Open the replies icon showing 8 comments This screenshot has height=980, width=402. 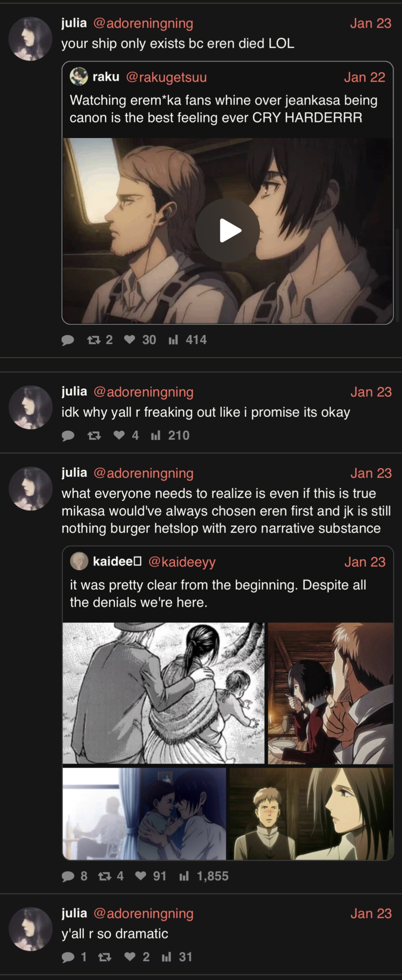(x=75, y=876)
